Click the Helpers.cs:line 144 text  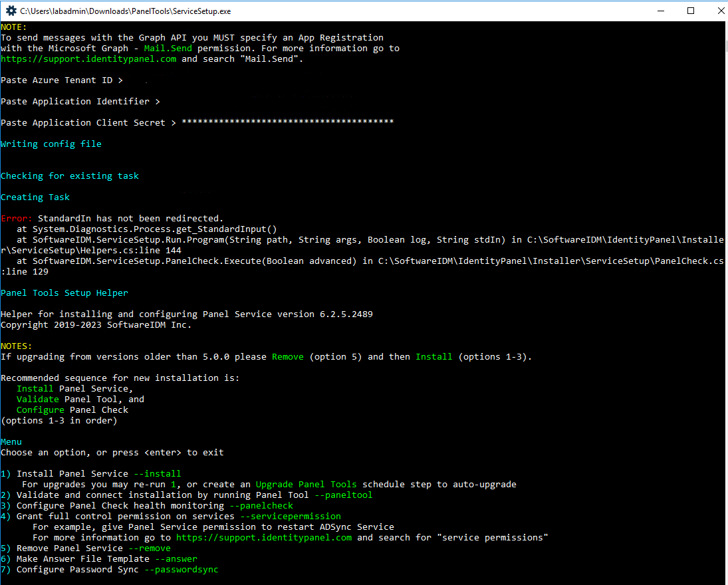click(130, 251)
